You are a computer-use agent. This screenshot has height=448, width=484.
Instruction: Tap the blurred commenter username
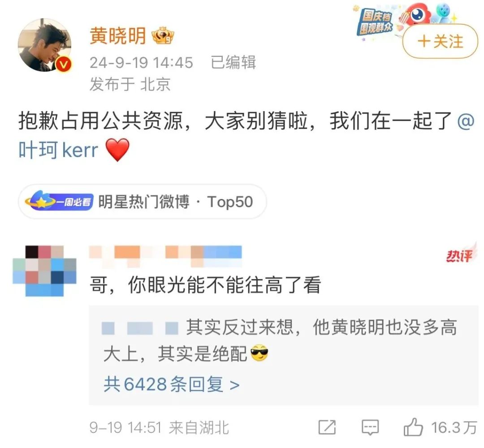[x=165, y=256]
